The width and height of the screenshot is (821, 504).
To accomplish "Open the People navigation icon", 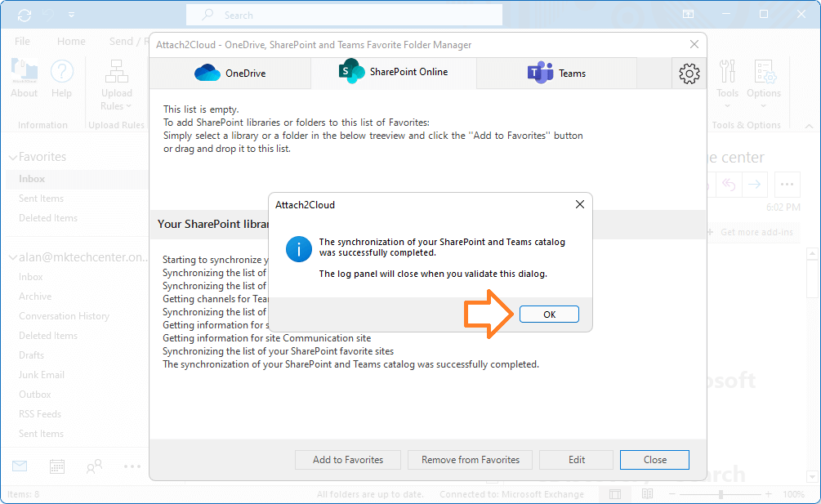I will pos(93,466).
